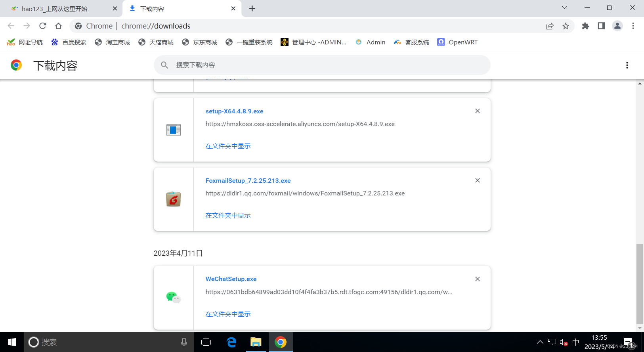This screenshot has width=644, height=352.
Task: Open FoxmailSetup_7.2.25.213.exe file link
Action: [x=248, y=181]
